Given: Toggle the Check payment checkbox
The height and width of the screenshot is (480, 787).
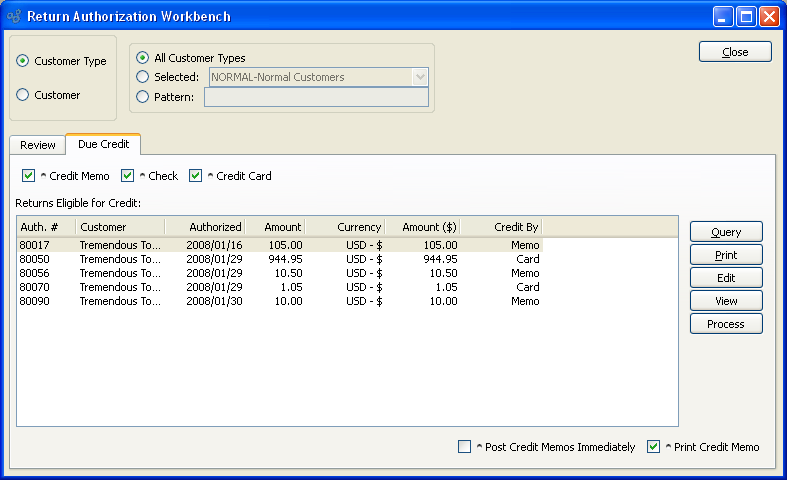Looking at the screenshot, I should (128, 176).
